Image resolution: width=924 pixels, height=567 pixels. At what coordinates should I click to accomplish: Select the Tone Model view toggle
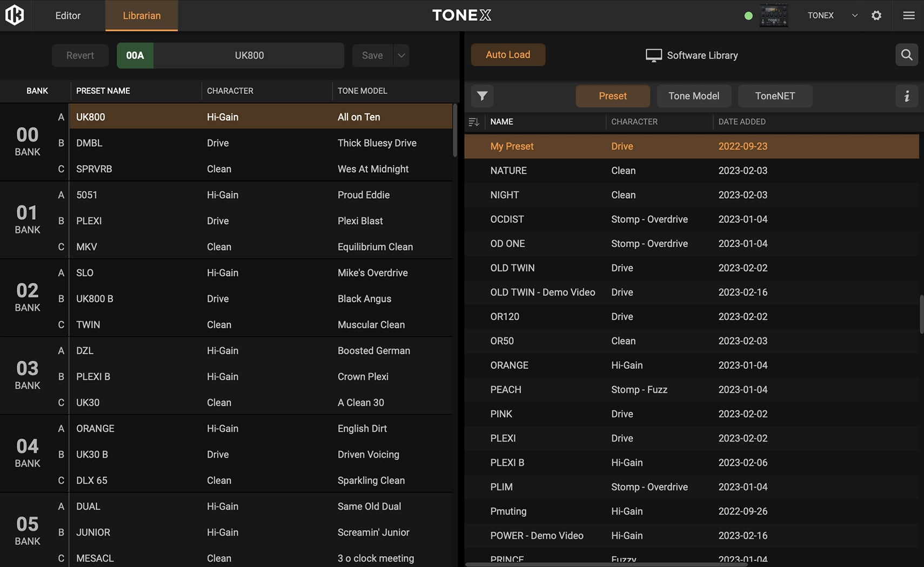[693, 96]
